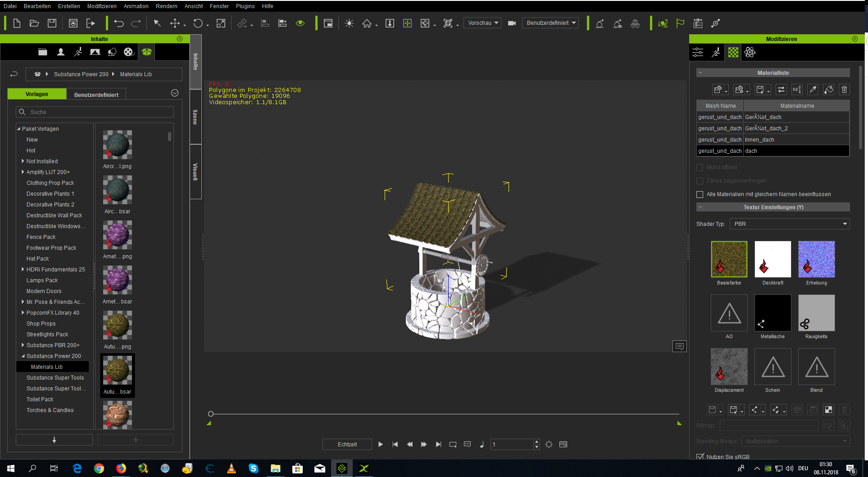Click the swap materials arrows icon

point(781,90)
